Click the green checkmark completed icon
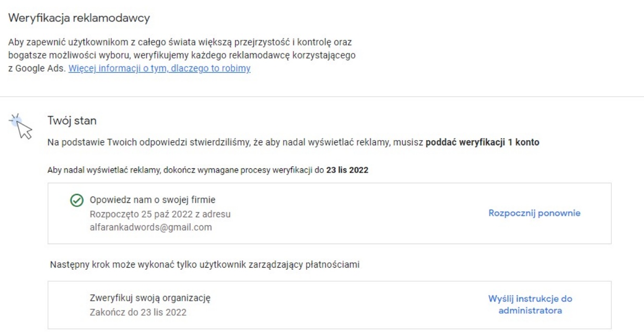The width and height of the screenshot is (644, 333). pos(76,200)
